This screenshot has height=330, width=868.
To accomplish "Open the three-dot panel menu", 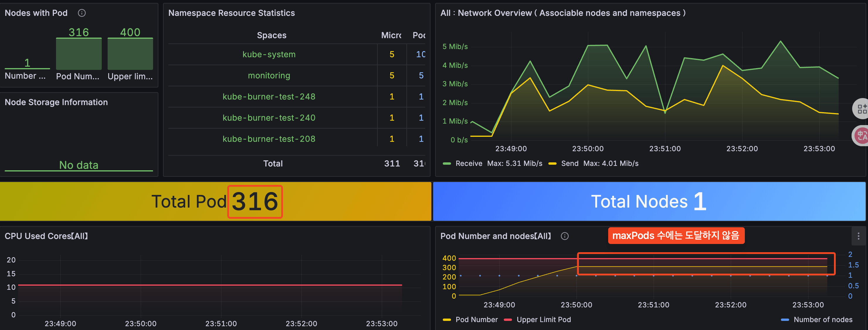I will [858, 236].
